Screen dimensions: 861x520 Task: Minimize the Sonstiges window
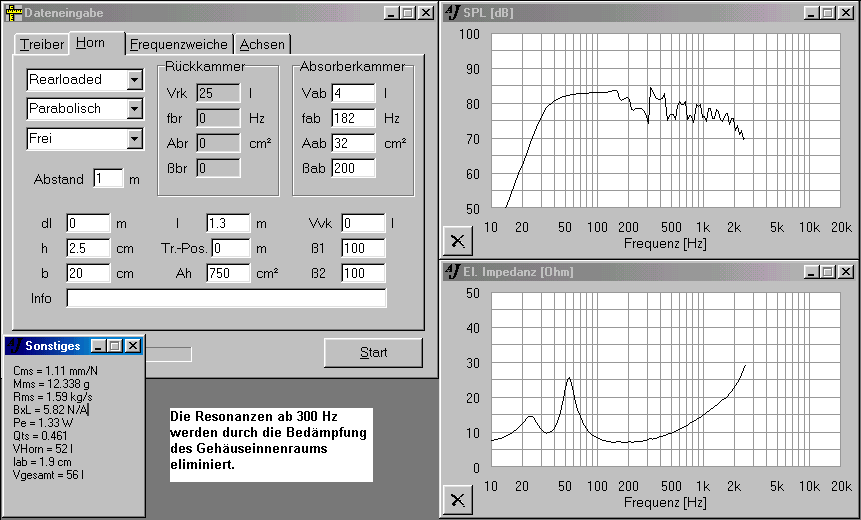[99, 346]
